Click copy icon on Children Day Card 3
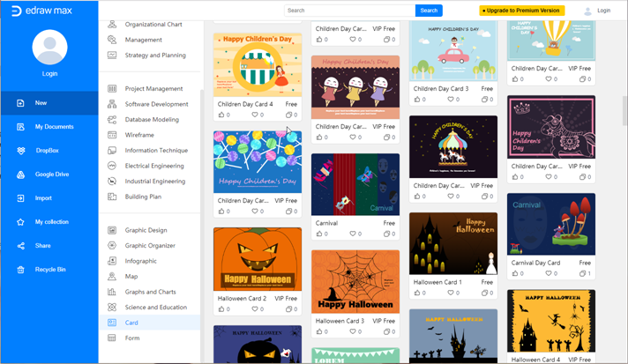This screenshot has height=364, width=628. click(x=484, y=100)
